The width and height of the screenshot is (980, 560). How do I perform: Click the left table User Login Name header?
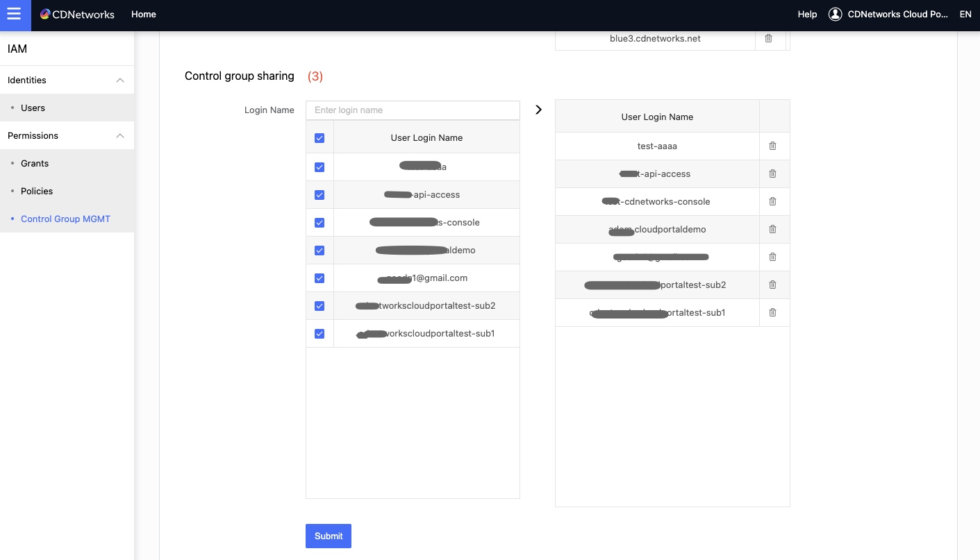(426, 138)
